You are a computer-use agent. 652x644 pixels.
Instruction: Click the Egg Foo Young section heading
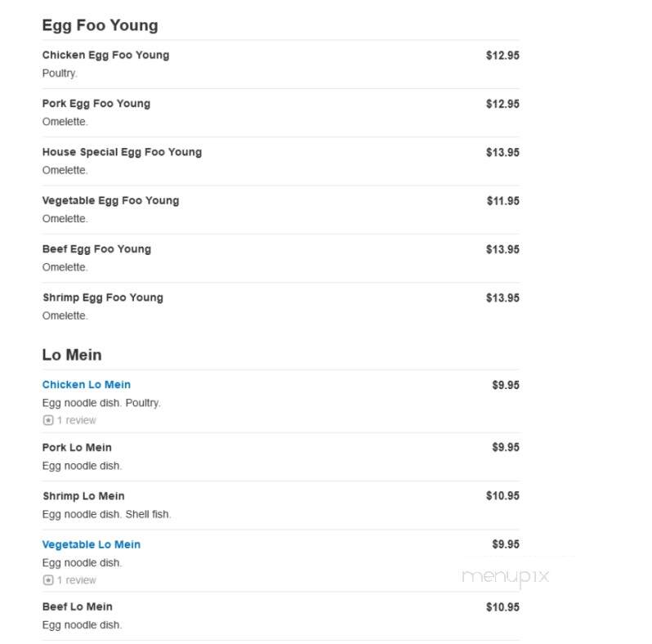click(x=100, y=25)
